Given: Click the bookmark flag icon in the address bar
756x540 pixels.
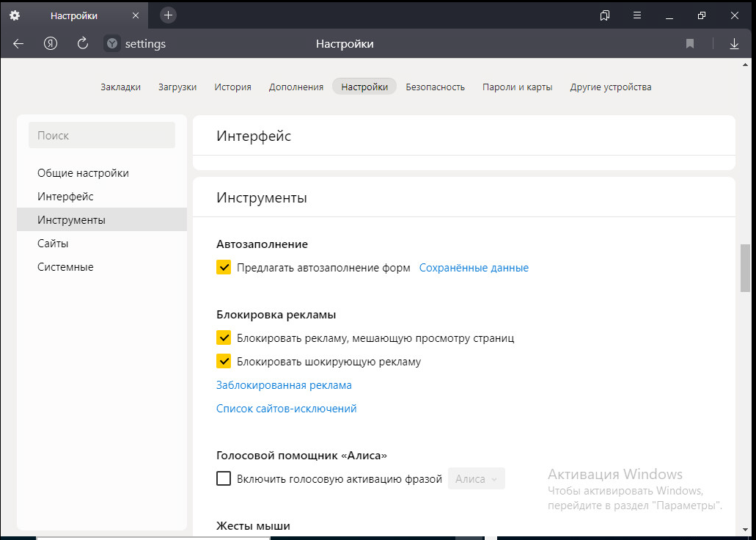Looking at the screenshot, I should tap(690, 44).
